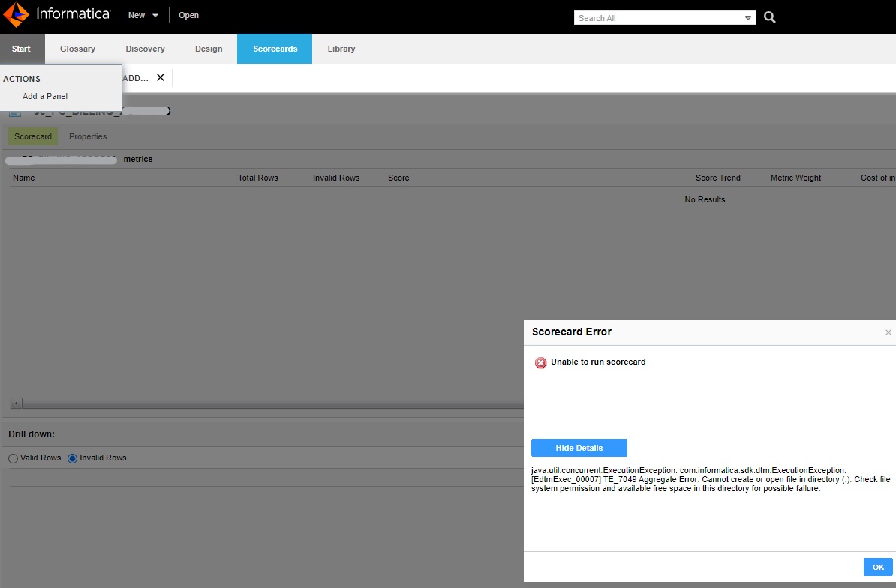Select the Invalid Rows radio button
Image resolution: width=896 pixels, height=588 pixels.
[x=73, y=458]
